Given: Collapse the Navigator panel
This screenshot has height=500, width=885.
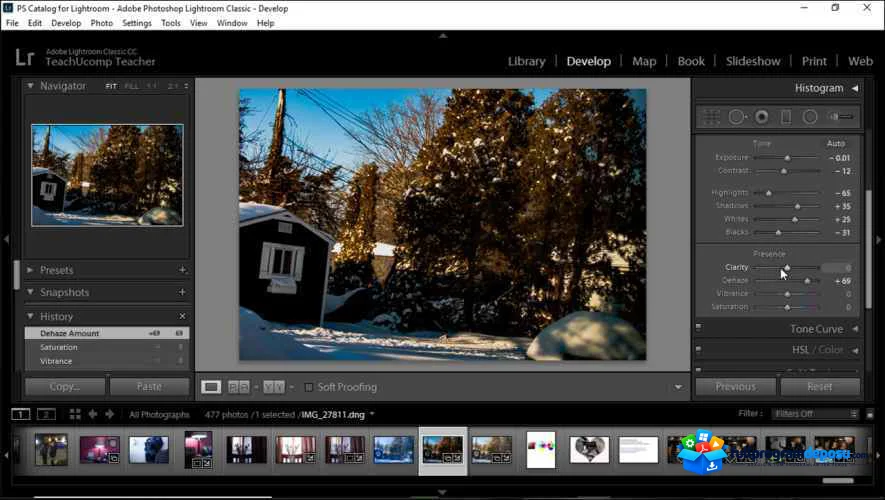Looking at the screenshot, I should [30, 86].
